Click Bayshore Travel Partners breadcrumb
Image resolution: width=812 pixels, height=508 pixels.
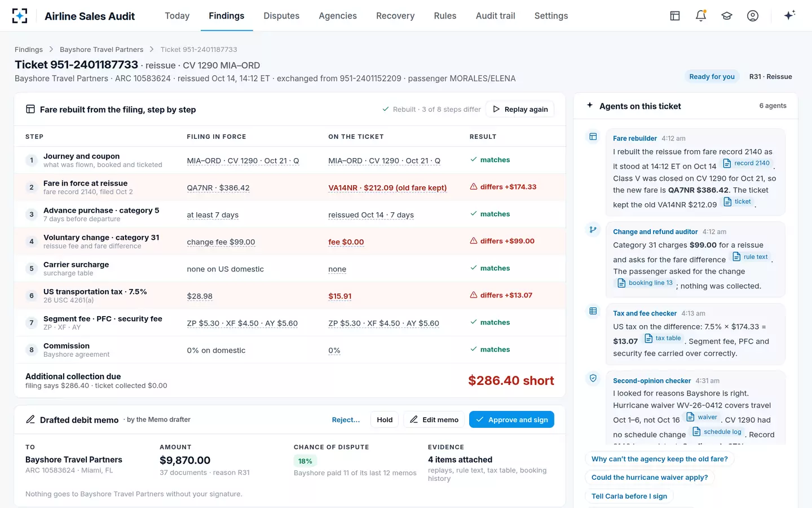click(101, 50)
